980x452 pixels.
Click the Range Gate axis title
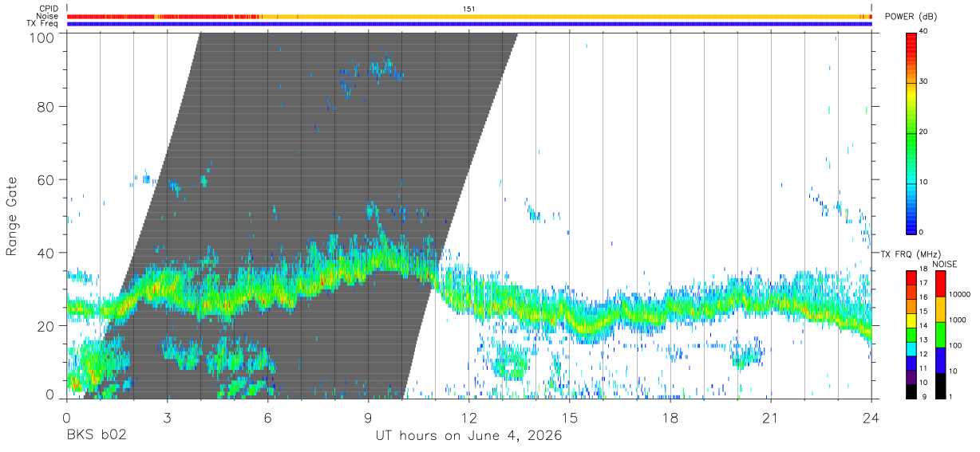12,216
